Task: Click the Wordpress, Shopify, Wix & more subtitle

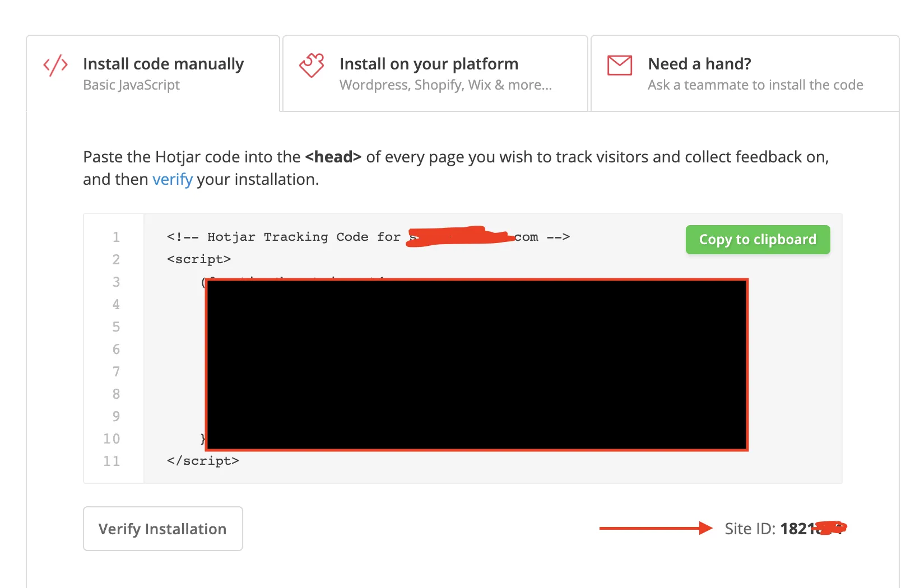Action: (x=446, y=85)
